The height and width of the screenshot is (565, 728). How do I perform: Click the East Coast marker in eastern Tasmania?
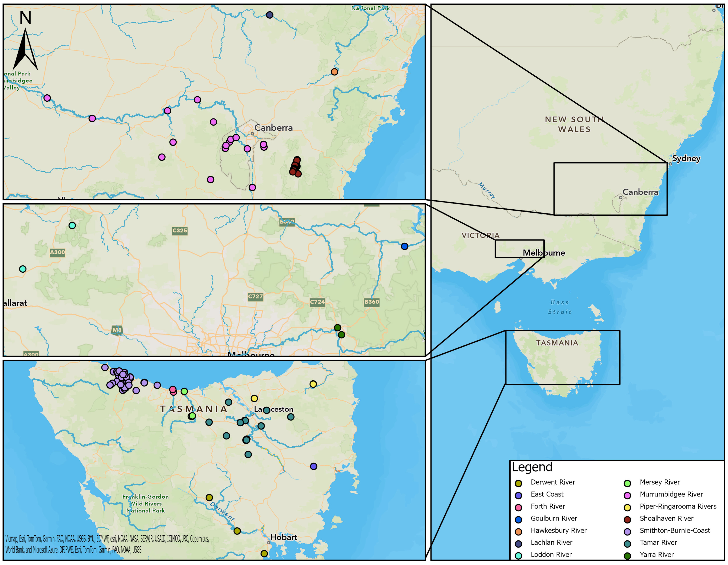(x=313, y=466)
